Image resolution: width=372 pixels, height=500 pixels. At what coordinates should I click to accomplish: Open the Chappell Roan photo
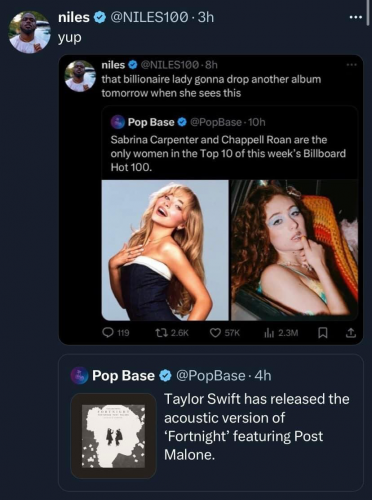point(294,250)
